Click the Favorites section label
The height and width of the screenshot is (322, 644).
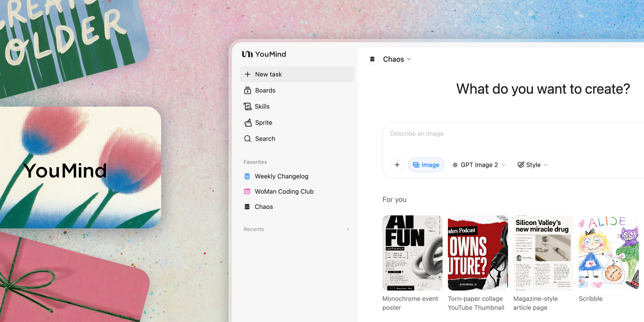pyautogui.click(x=255, y=162)
